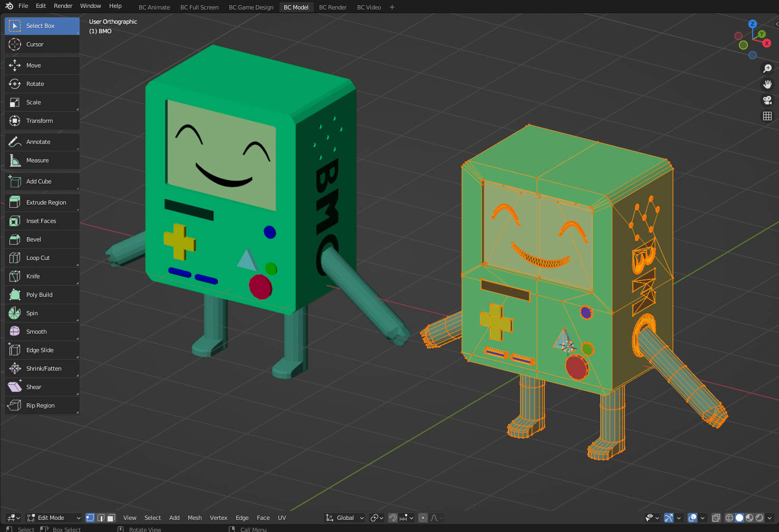Choose the Inset Faces tool

42,221
